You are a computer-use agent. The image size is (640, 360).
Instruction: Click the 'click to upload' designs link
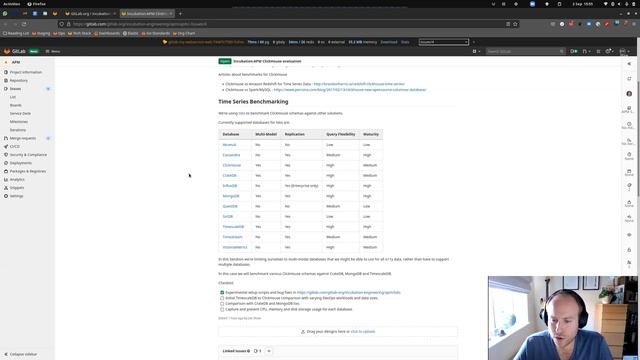(362, 331)
